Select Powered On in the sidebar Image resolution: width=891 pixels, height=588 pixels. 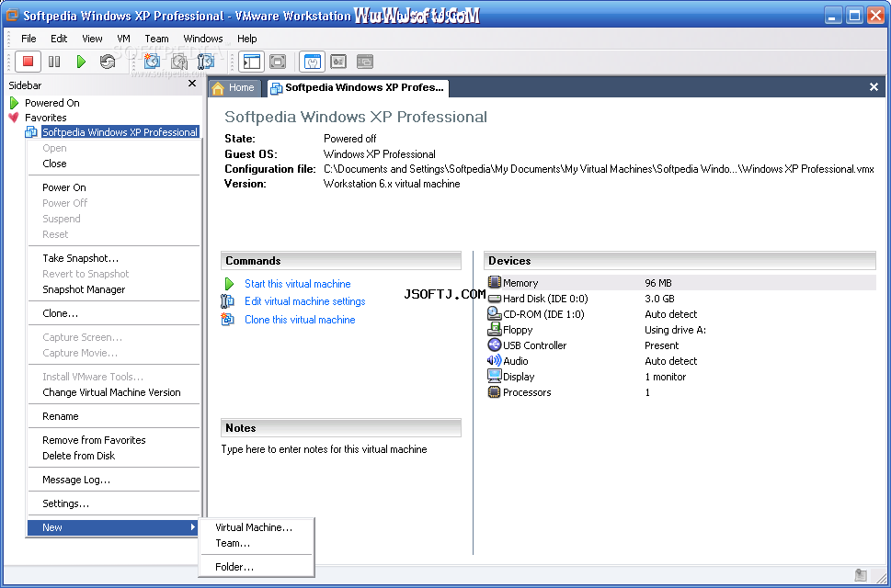(52, 103)
